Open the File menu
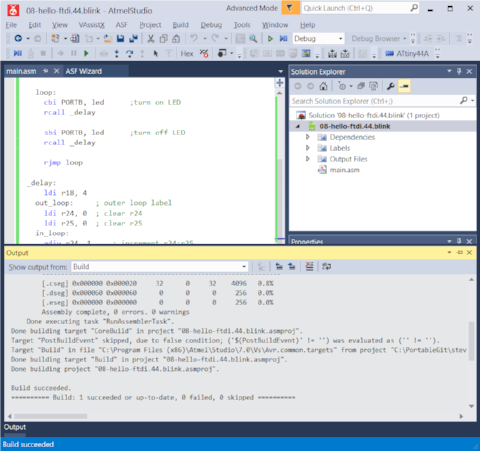 tap(11, 25)
